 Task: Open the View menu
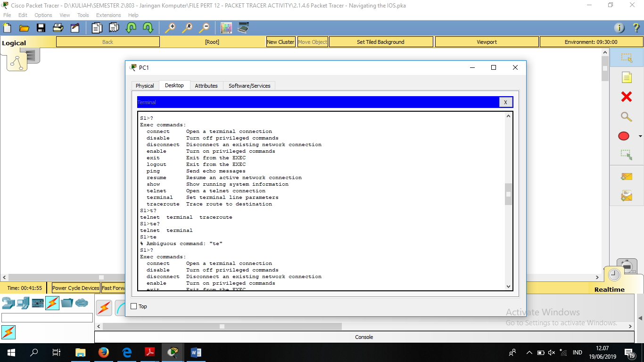[x=65, y=15]
